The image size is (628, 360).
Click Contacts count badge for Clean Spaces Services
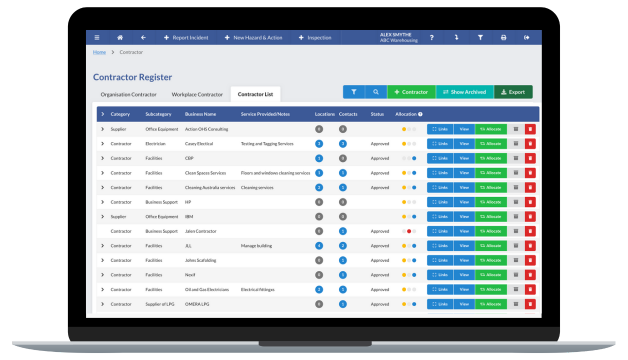342,173
